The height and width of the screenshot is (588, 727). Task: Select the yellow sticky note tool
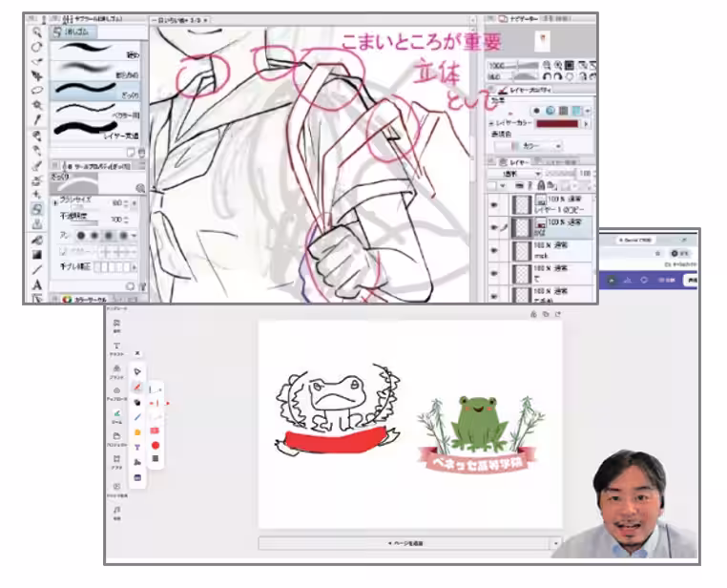pyautogui.click(x=137, y=432)
